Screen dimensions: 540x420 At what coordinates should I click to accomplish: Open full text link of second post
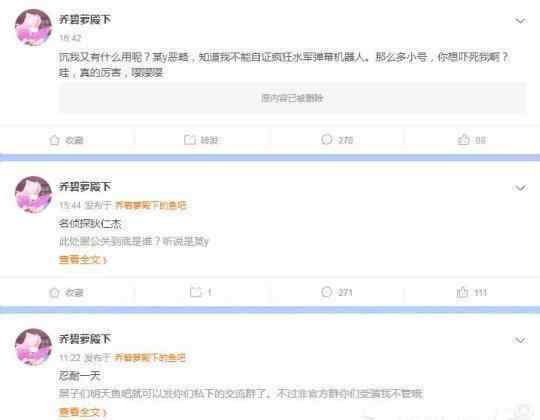(x=83, y=259)
